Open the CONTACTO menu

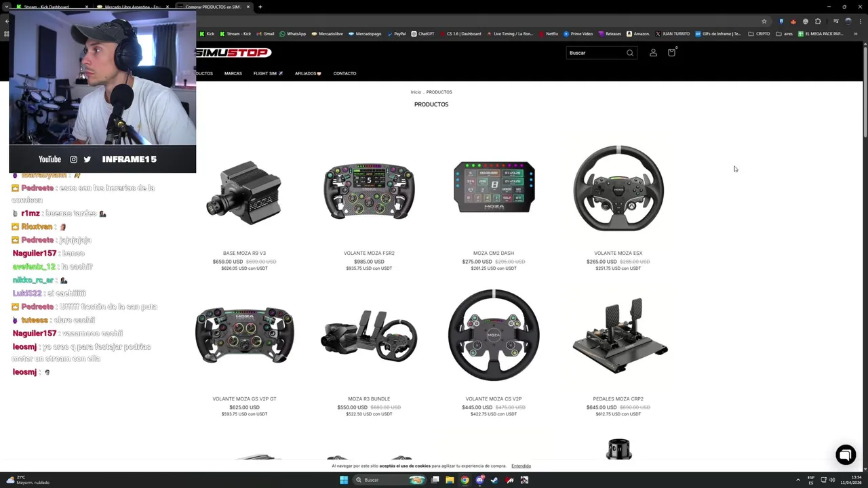tap(344, 73)
